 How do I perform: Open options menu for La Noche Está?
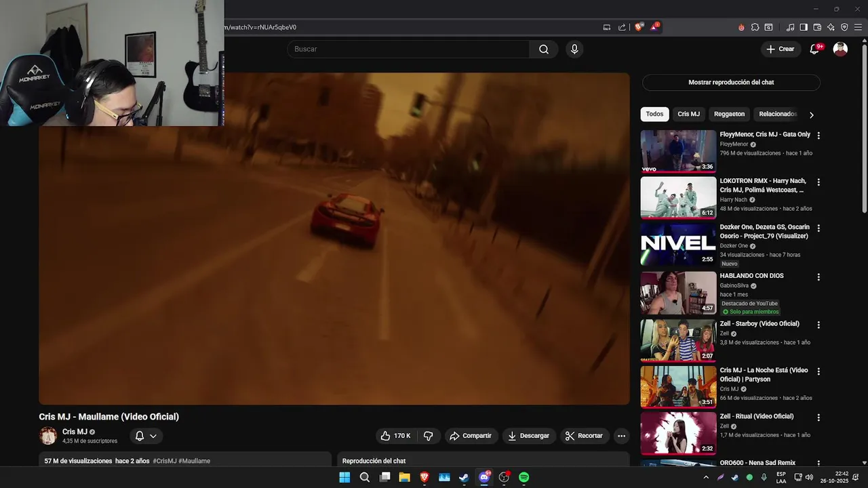click(x=818, y=371)
